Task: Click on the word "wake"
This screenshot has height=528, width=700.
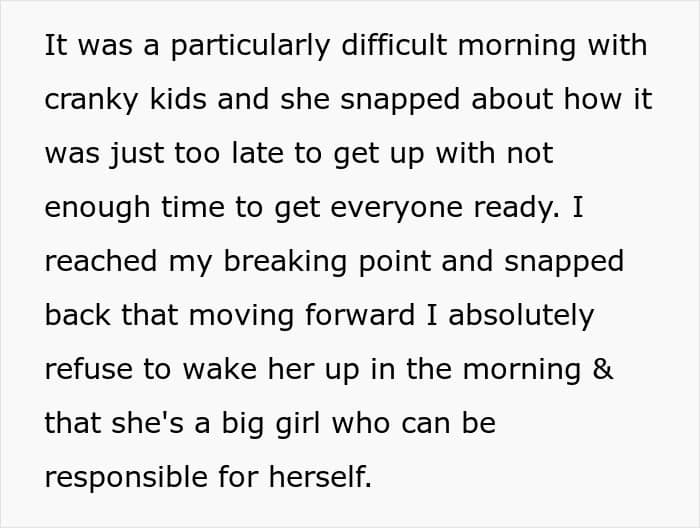Action: pos(220,369)
